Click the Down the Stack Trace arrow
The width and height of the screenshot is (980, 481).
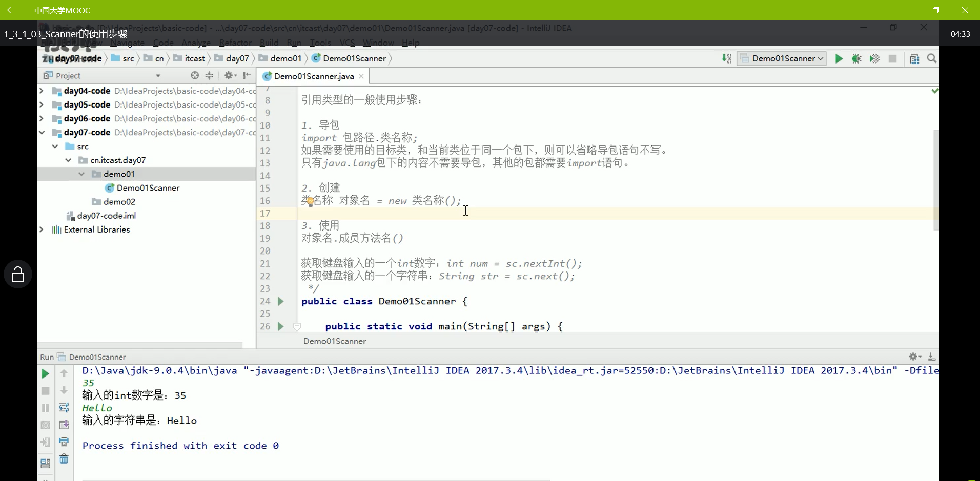64,390
